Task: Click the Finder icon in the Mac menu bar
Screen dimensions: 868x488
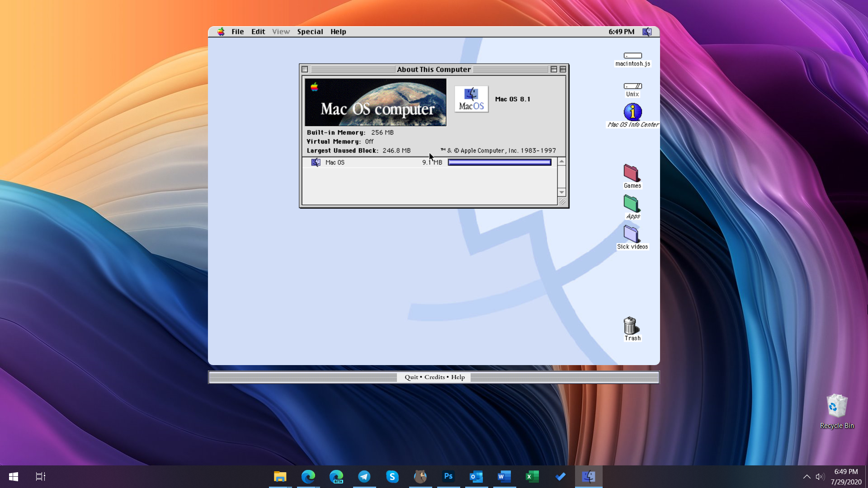Action: (647, 32)
